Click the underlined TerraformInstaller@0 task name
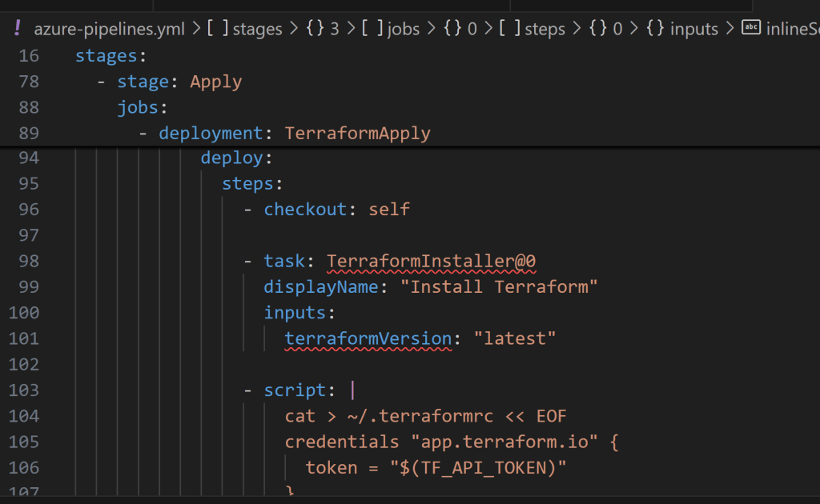The height and width of the screenshot is (504, 820). pyautogui.click(x=436, y=261)
